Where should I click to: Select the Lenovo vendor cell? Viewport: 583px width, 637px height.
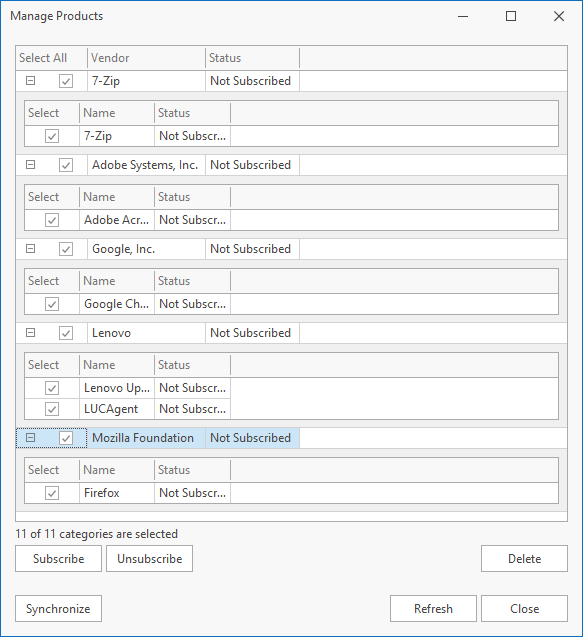pyautogui.click(x=146, y=333)
